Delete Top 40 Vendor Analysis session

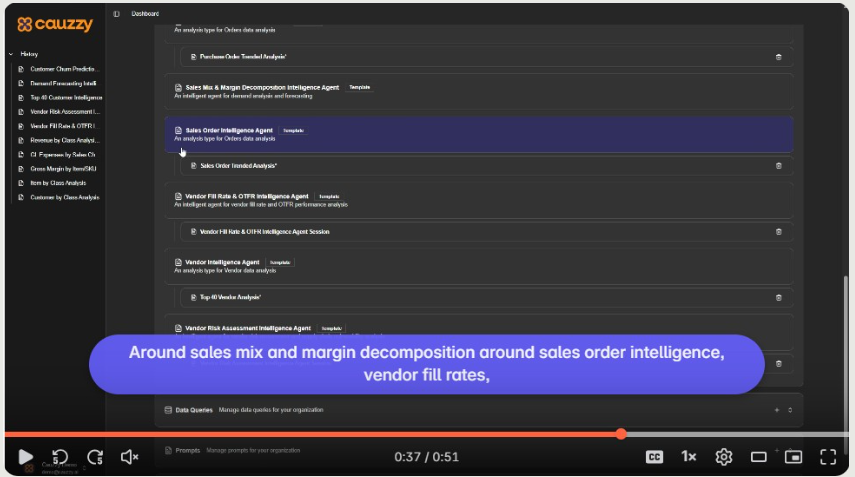[x=779, y=298]
